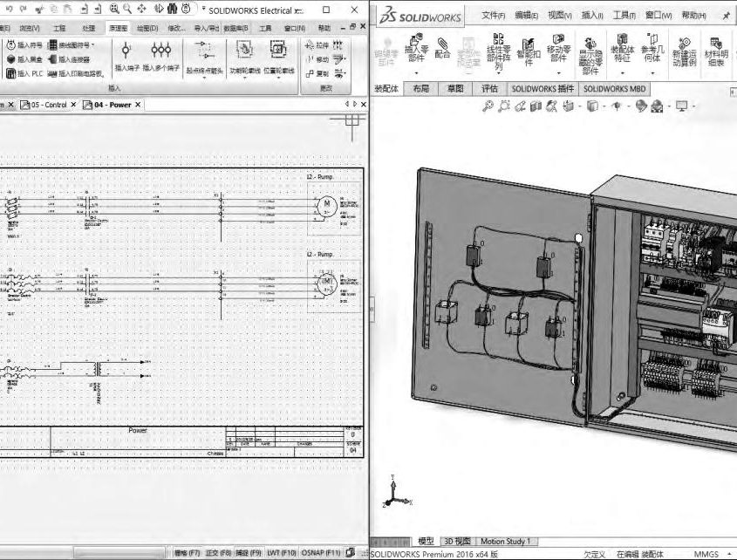Pin the SOLIDWORKS menu bar

pyautogui.click(x=727, y=16)
